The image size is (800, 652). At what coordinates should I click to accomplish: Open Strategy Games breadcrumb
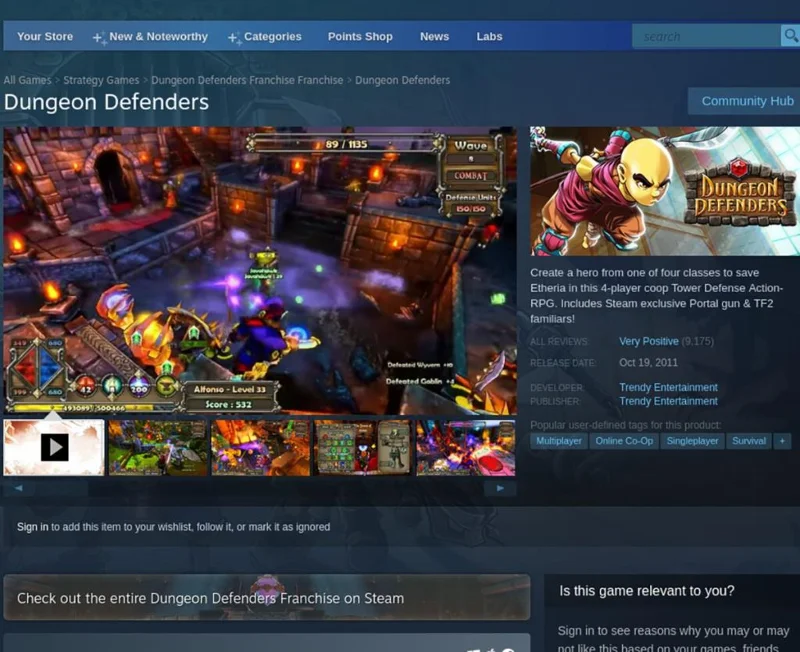(101, 80)
